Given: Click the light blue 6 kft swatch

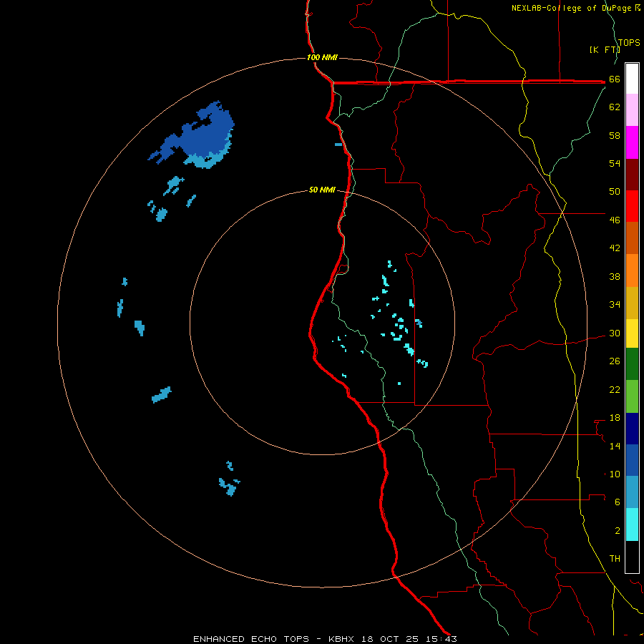Looking at the screenshot, I should [x=632, y=492].
